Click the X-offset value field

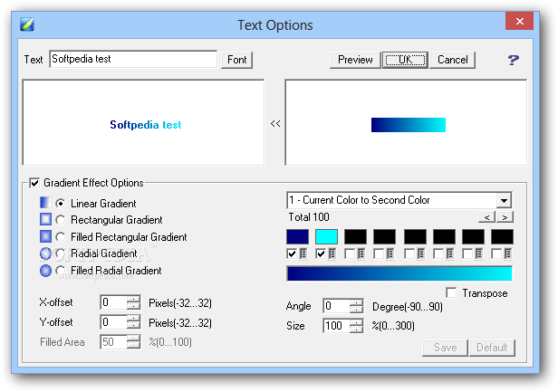coord(113,302)
